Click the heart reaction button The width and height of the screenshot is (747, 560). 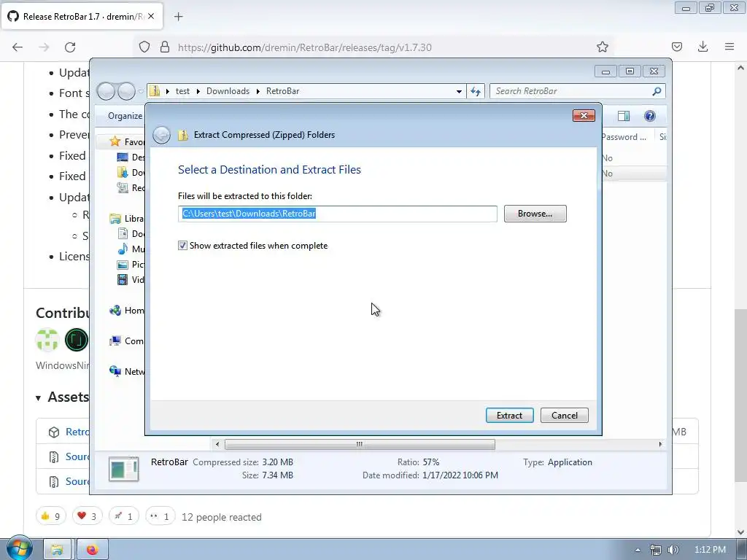click(x=88, y=516)
